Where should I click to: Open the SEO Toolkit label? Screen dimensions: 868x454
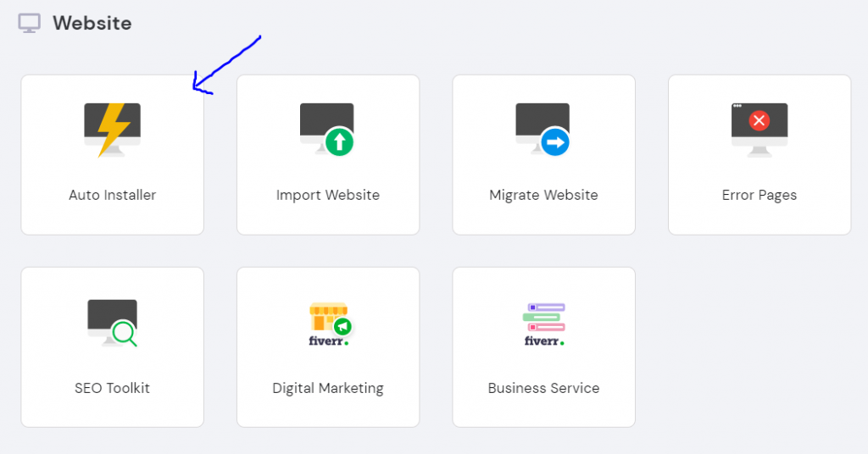(113, 388)
